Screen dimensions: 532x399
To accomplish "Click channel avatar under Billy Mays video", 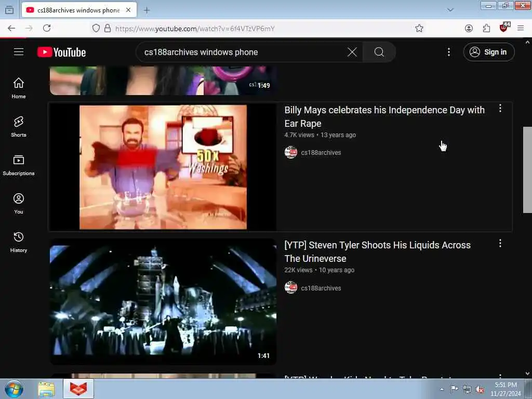I will (291, 152).
